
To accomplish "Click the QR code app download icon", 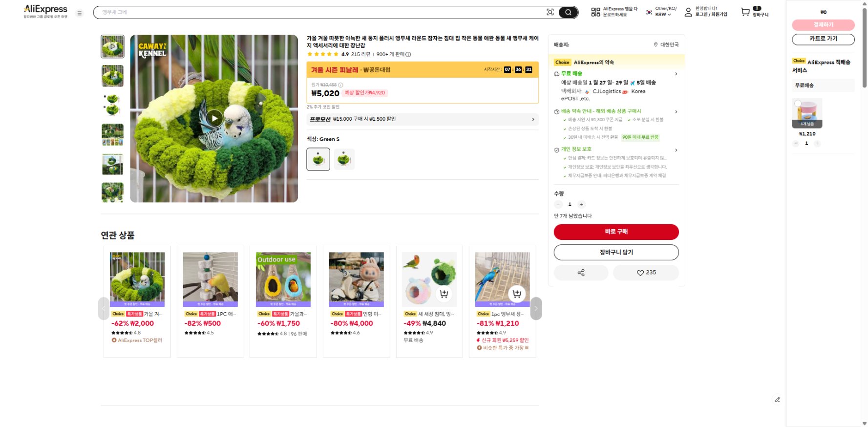I will 595,12.
